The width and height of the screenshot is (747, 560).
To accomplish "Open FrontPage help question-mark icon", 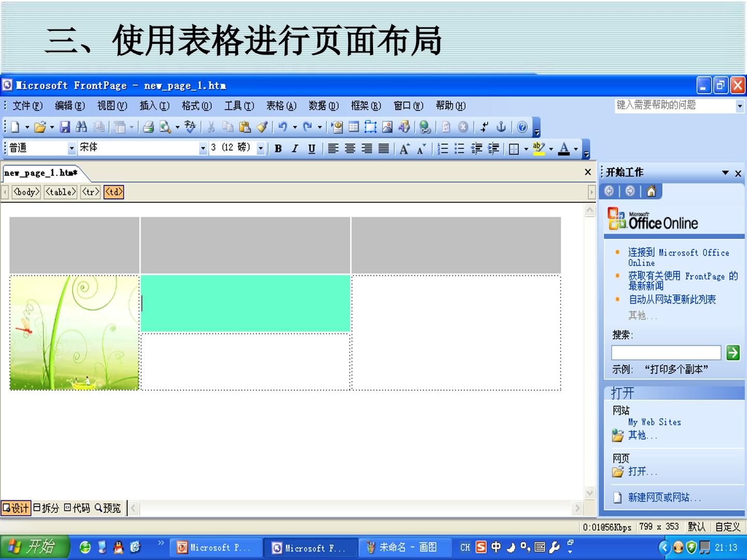I will coord(522,127).
